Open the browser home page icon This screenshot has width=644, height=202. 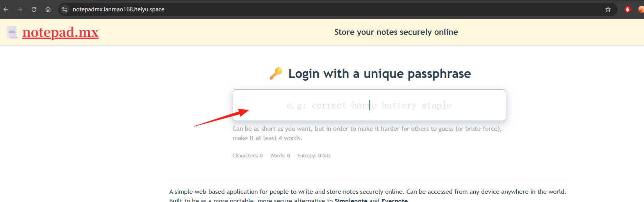tap(48, 9)
